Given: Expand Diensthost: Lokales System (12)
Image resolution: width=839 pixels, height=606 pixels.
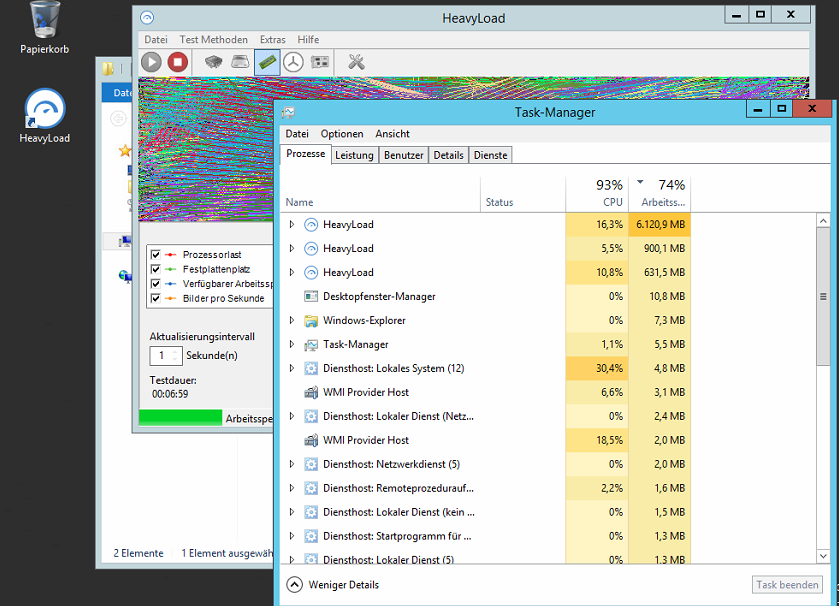Looking at the screenshot, I should click(x=292, y=368).
